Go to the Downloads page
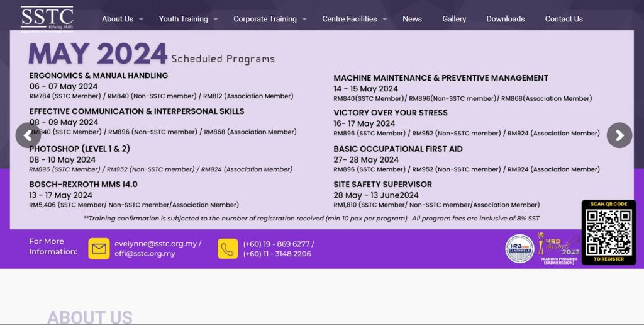The width and height of the screenshot is (644, 325). (505, 19)
